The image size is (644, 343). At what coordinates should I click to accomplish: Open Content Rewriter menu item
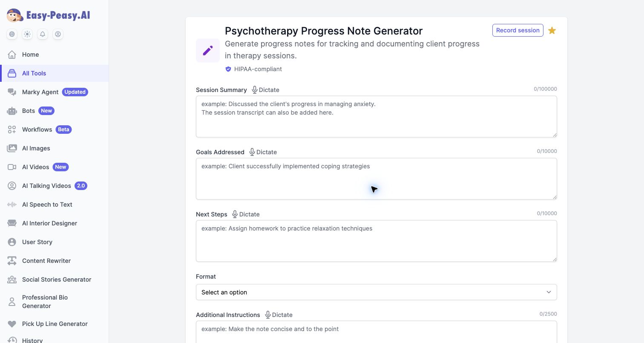point(55,261)
